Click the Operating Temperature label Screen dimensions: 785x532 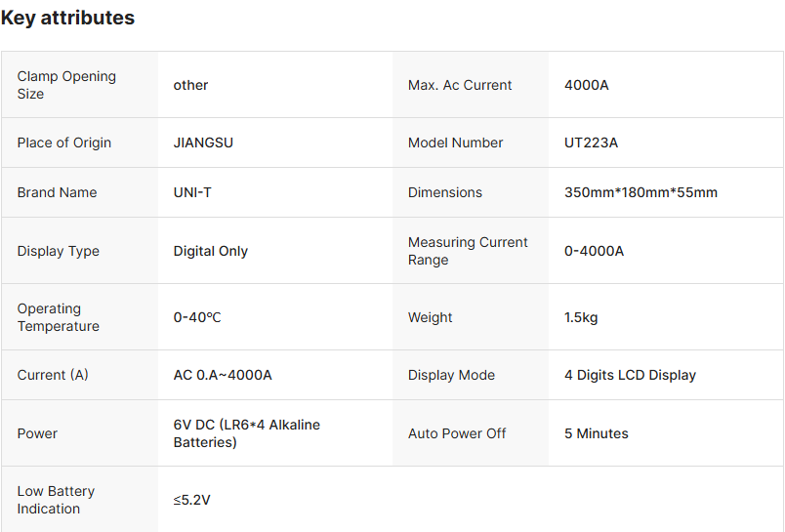pos(59,317)
